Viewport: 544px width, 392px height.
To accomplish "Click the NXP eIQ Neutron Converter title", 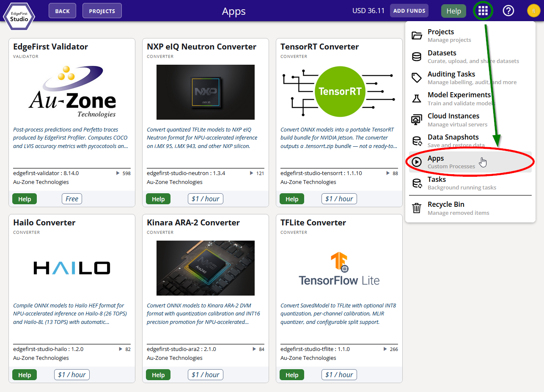I will click(202, 47).
